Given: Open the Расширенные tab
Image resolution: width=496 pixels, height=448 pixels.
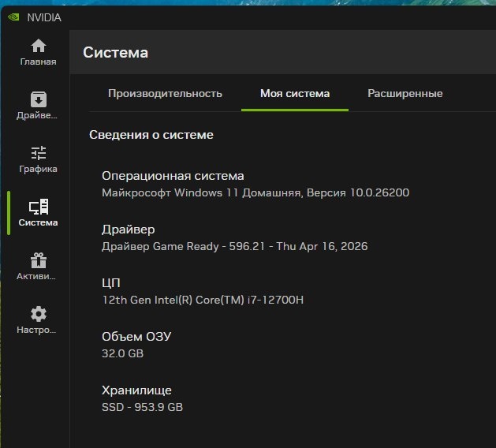Looking at the screenshot, I should click(x=405, y=94).
